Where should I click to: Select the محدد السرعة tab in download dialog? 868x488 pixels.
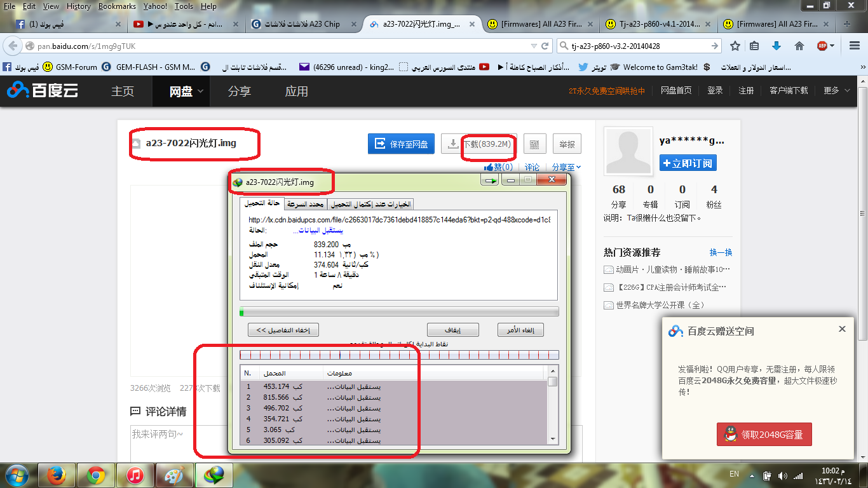tap(306, 204)
